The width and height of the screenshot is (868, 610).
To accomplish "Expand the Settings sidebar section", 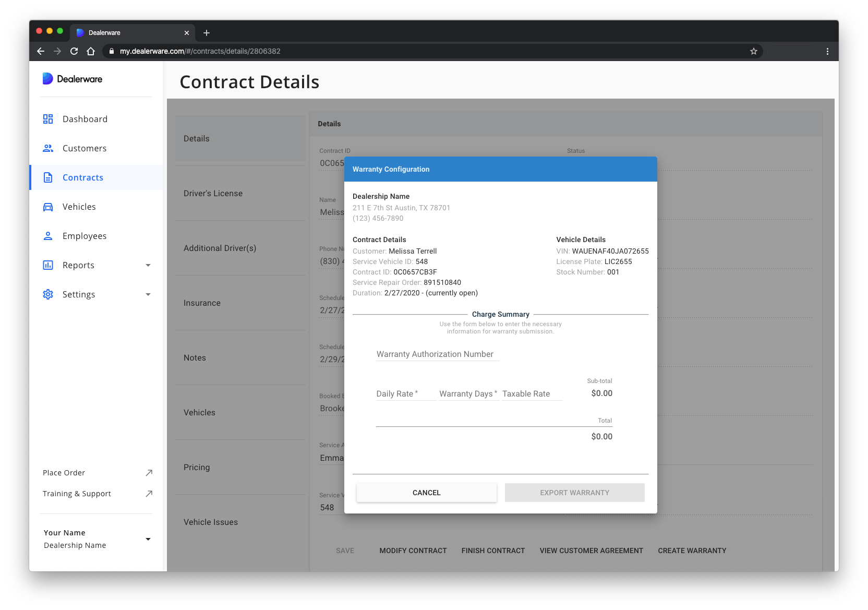I will (148, 294).
